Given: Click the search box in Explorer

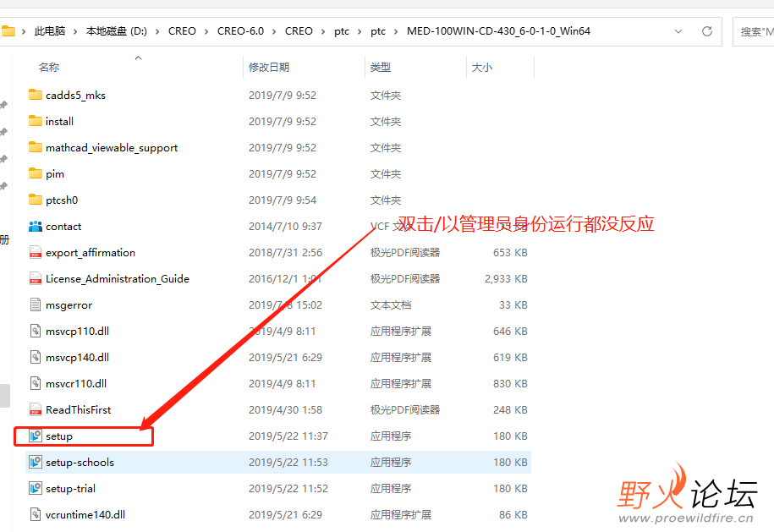Looking at the screenshot, I should point(754,31).
